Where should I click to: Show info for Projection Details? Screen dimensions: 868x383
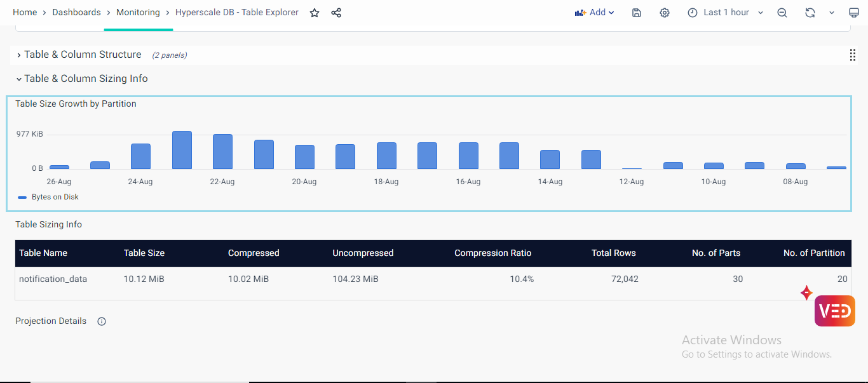(102, 321)
